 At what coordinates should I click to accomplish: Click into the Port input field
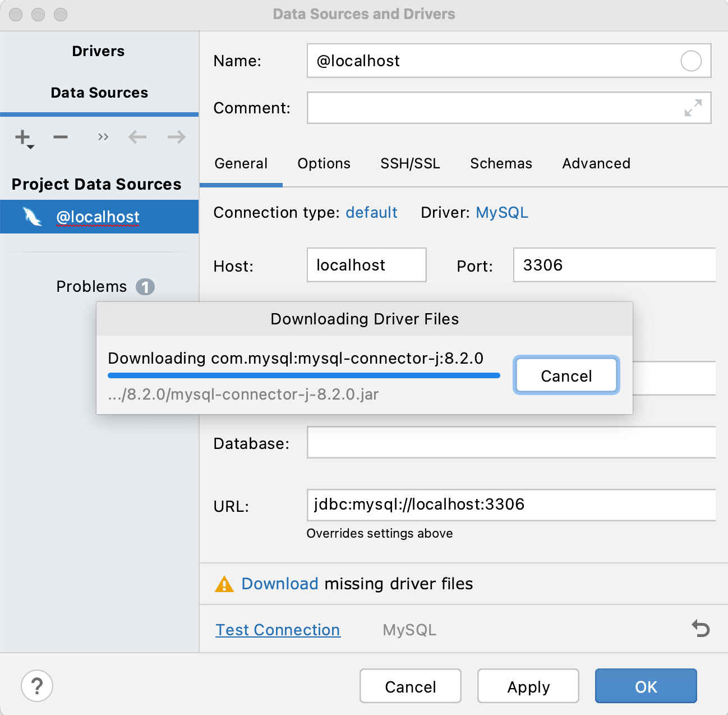614,265
